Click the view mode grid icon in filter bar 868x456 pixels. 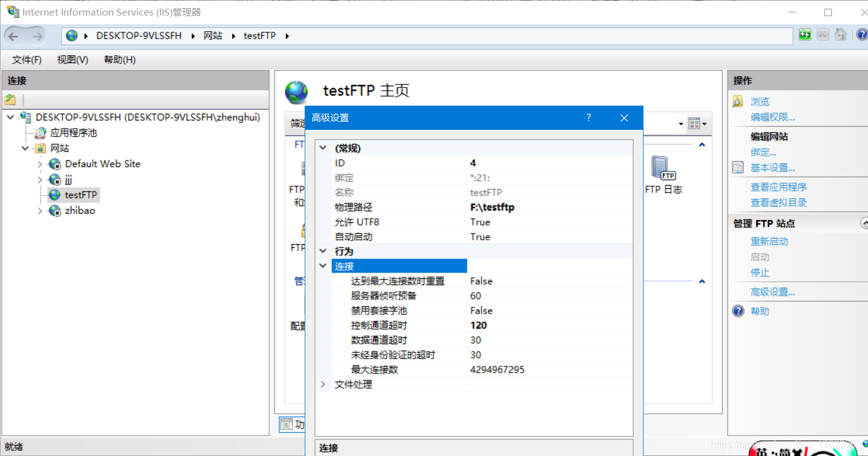pos(695,124)
